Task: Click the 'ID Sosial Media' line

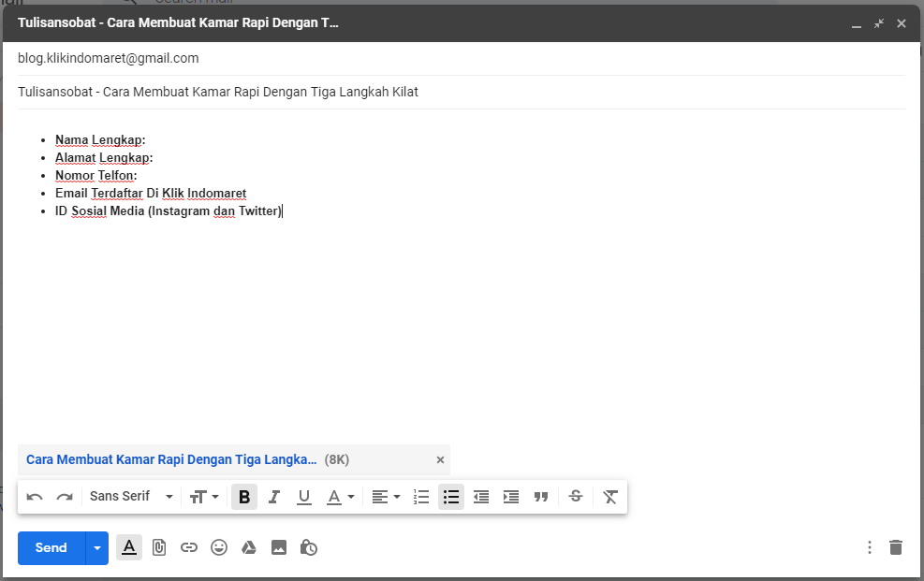Action: (x=169, y=211)
